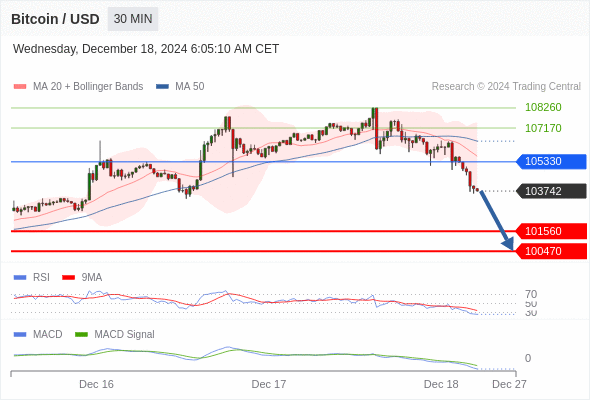Click the Dec 16 date axis label
The height and width of the screenshot is (400, 590).
tap(96, 384)
